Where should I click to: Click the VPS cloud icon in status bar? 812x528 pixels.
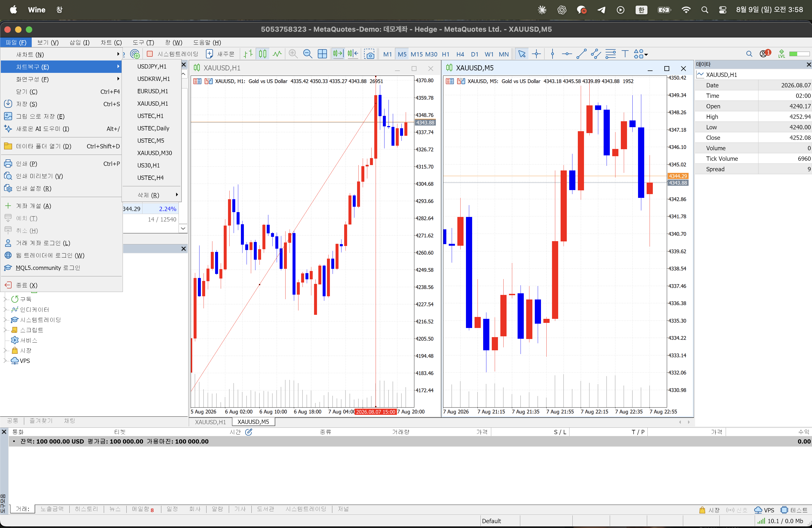[x=758, y=510]
